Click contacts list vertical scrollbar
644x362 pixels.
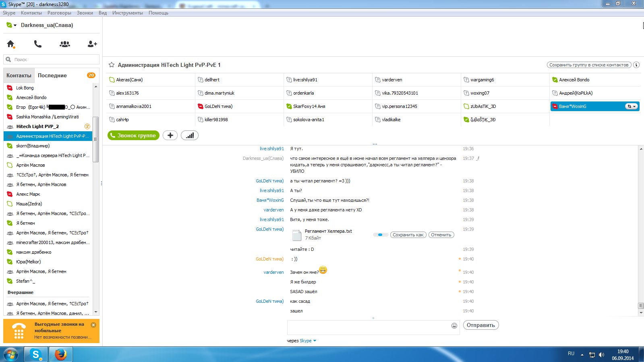pos(96,139)
